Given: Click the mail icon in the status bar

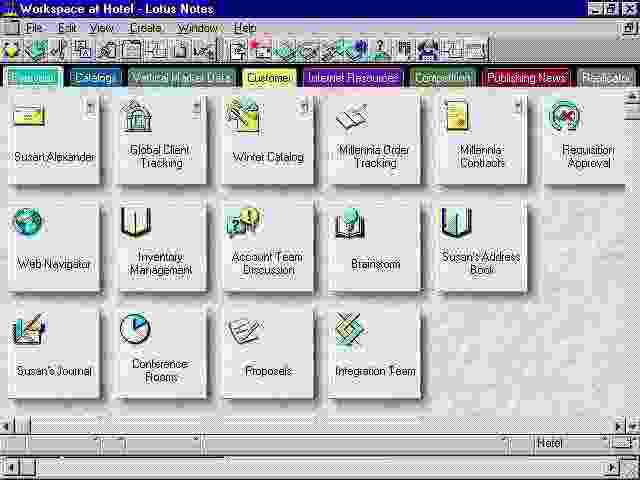Looking at the screenshot, I should [623, 443].
